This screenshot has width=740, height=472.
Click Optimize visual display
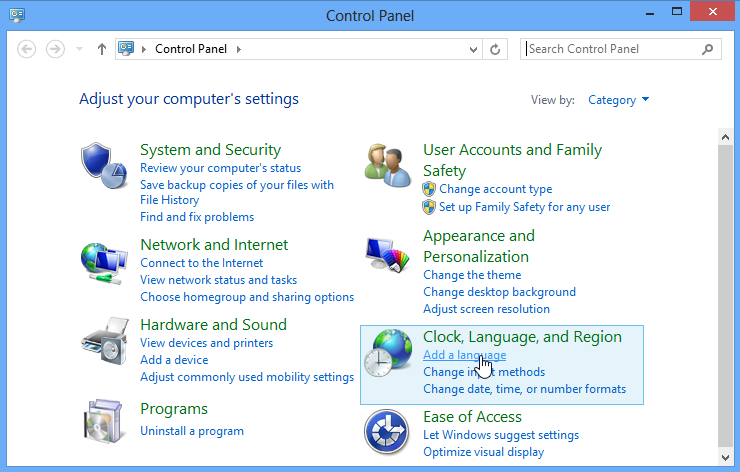pyautogui.click(x=483, y=452)
